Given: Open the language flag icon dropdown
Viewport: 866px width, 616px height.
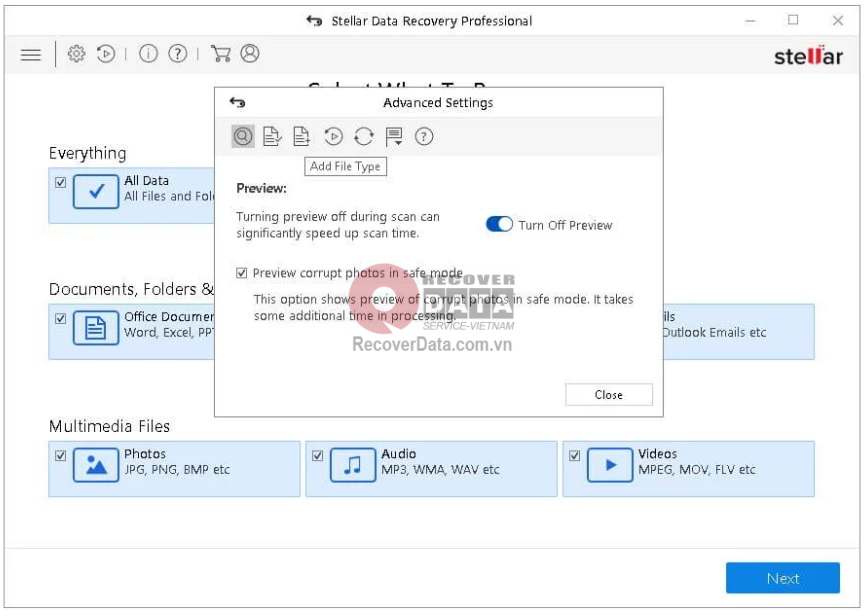Looking at the screenshot, I should click(x=394, y=136).
